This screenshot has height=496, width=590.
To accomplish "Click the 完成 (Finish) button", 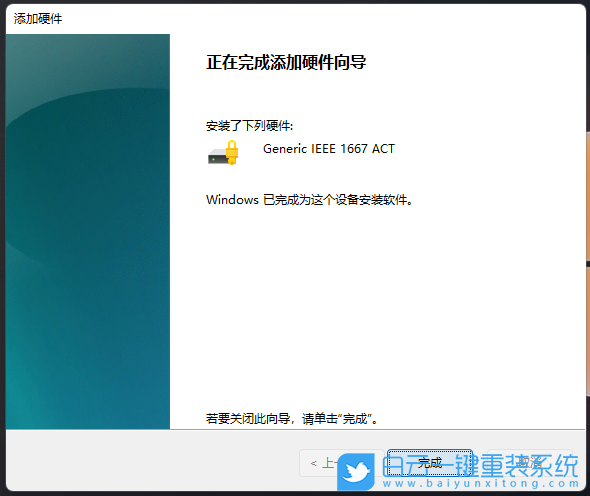I will click(430, 463).
